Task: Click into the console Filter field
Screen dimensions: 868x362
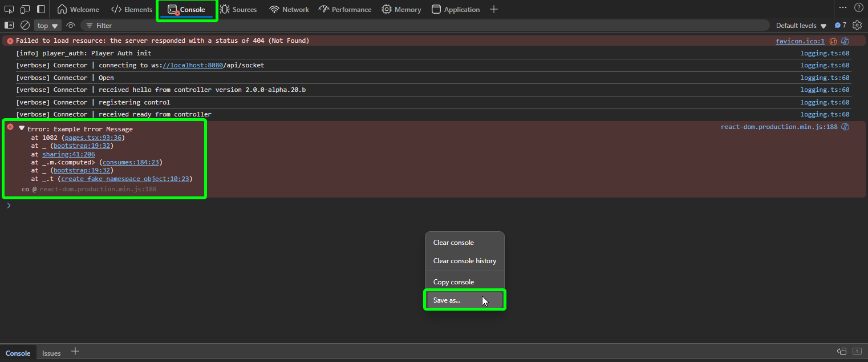Action: coord(399,26)
